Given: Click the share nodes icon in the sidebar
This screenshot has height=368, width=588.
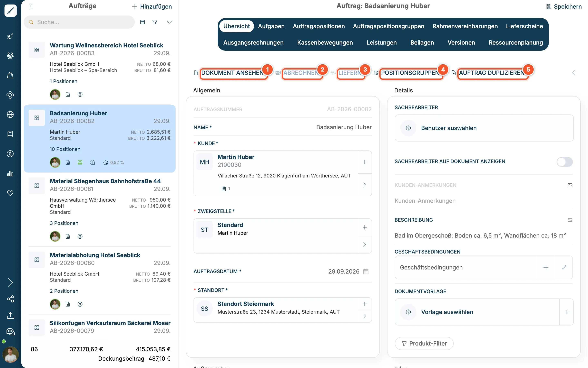Looking at the screenshot, I should pyautogui.click(x=10, y=299).
